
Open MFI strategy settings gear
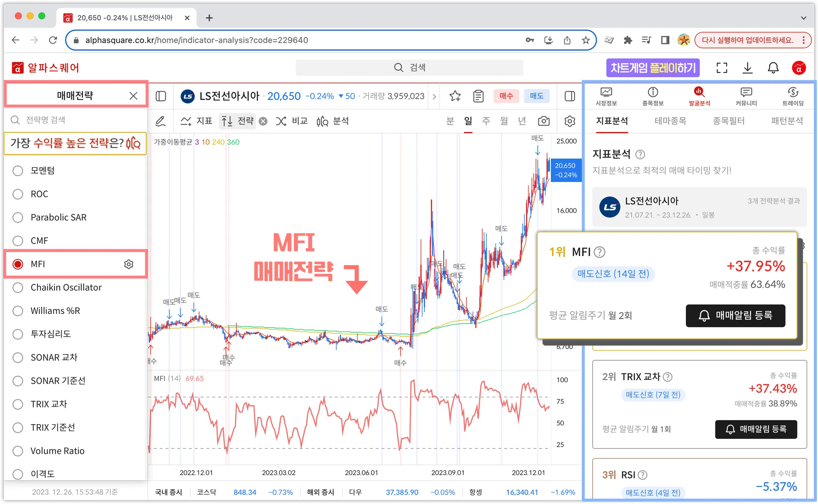pos(129,264)
